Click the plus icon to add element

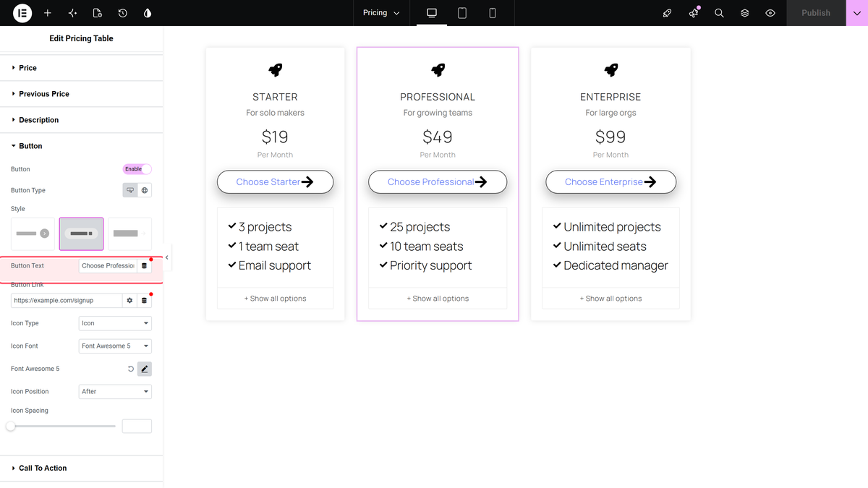click(x=48, y=13)
